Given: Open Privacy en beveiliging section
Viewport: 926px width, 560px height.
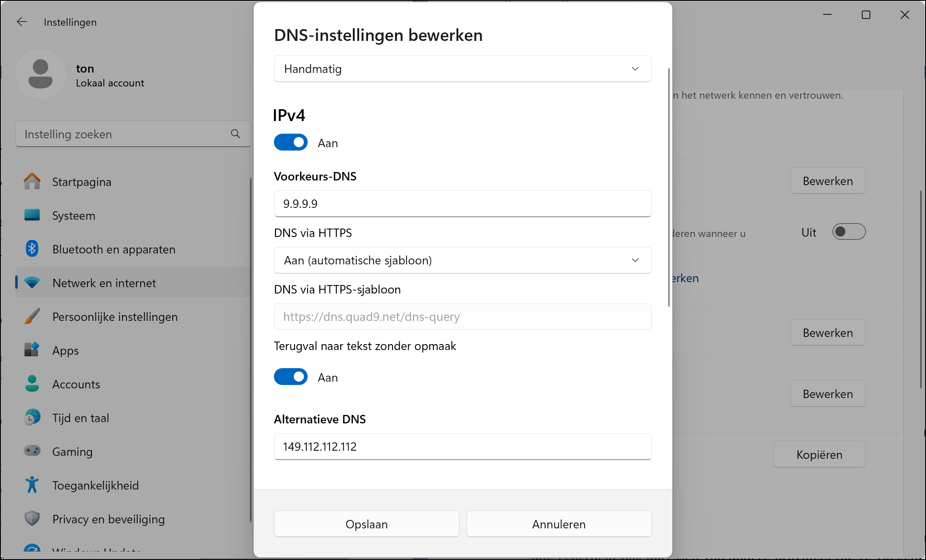Looking at the screenshot, I should (x=108, y=519).
